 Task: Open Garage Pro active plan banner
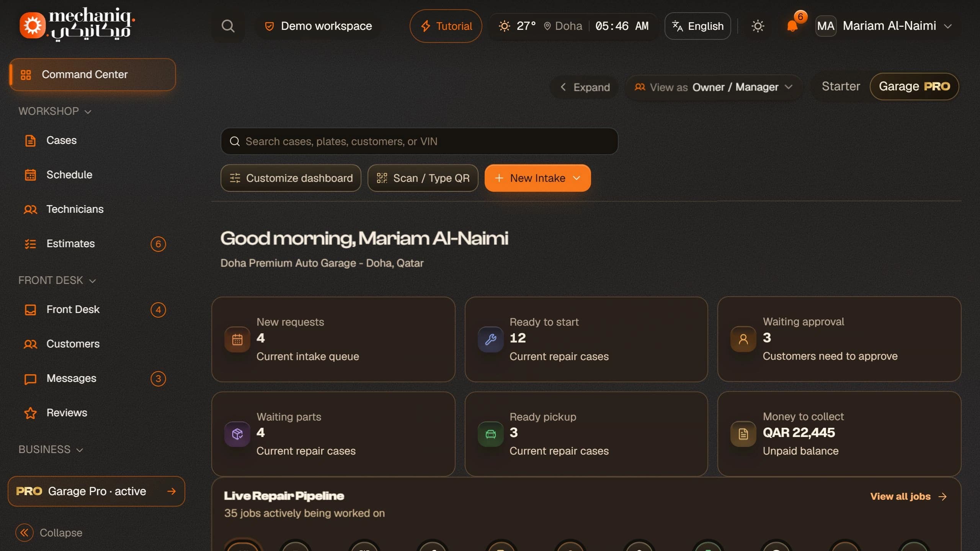[96, 491]
